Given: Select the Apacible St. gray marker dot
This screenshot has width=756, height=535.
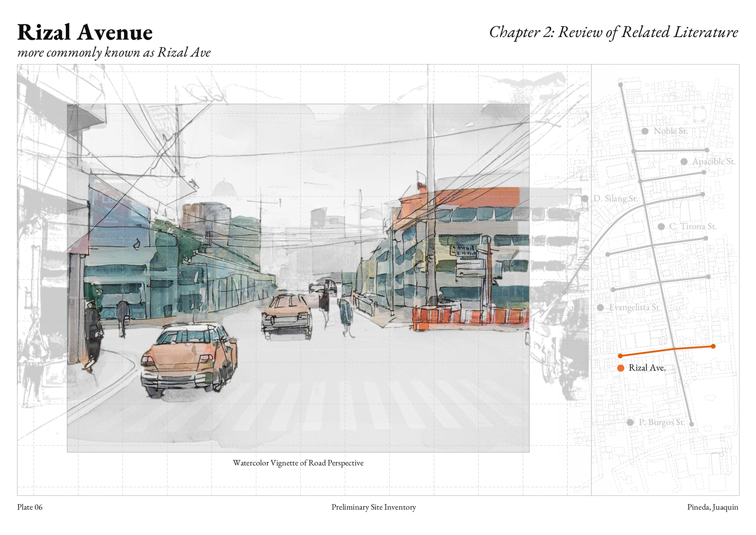Looking at the screenshot, I should [x=684, y=162].
